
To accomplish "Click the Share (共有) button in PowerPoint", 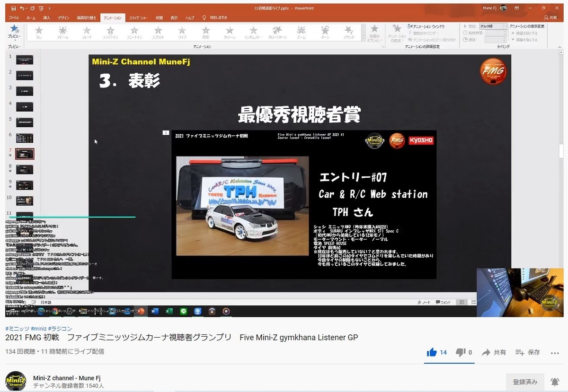I will pos(551,17).
